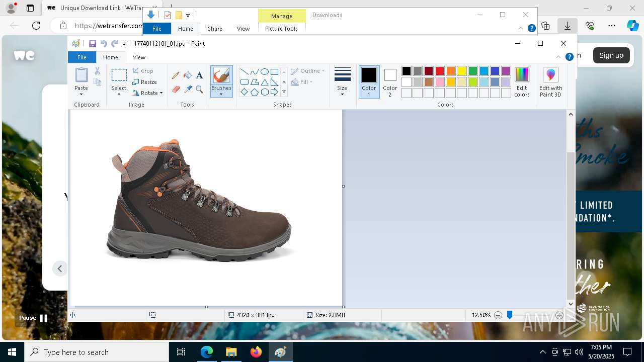This screenshot has height=362, width=644.
Task: Set Color 1 as active
Action: point(369,82)
